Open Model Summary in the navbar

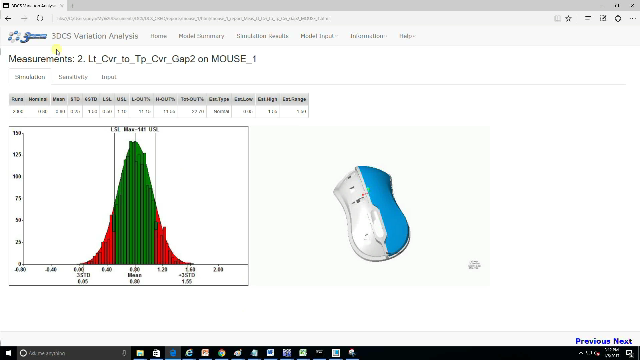(201, 36)
